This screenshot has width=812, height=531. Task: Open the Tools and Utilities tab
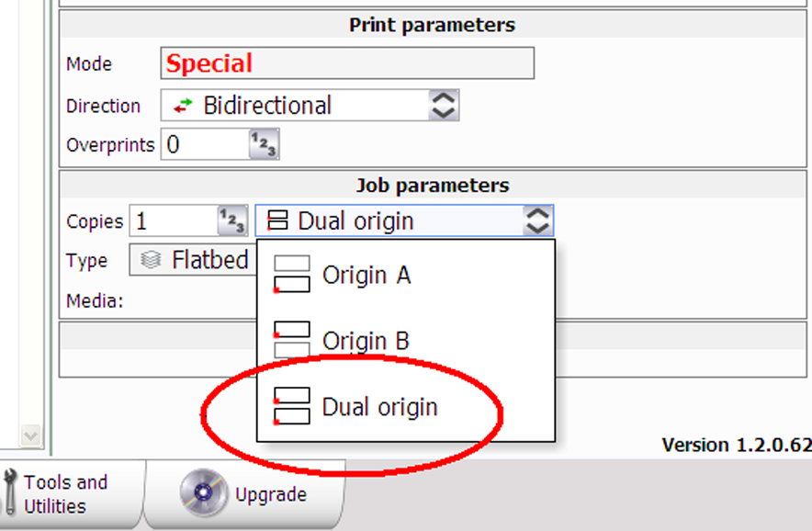(66, 493)
